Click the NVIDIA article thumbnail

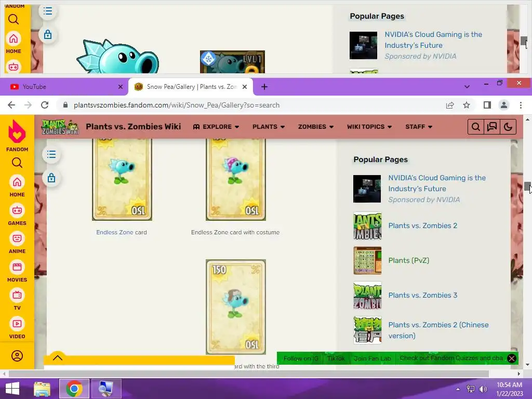pyautogui.click(x=367, y=189)
